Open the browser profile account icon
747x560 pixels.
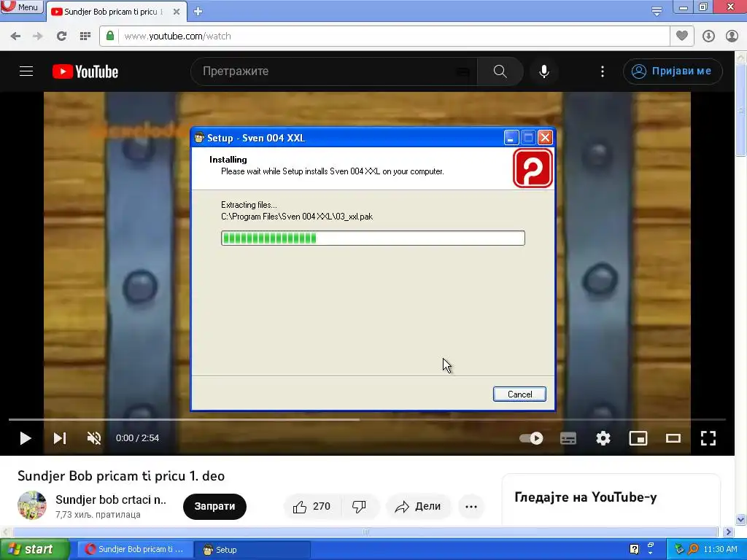point(732,36)
